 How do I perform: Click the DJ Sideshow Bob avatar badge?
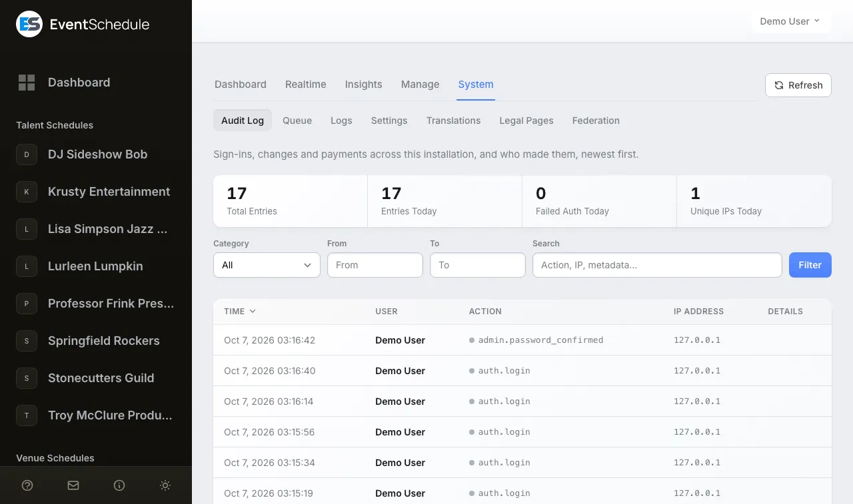click(27, 154)
